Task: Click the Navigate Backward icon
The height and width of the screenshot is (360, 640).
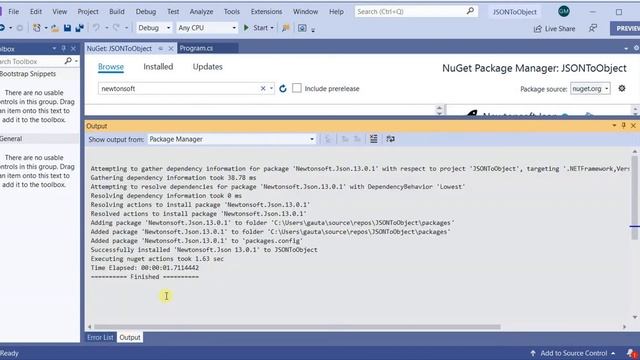Action: [2, 28]
